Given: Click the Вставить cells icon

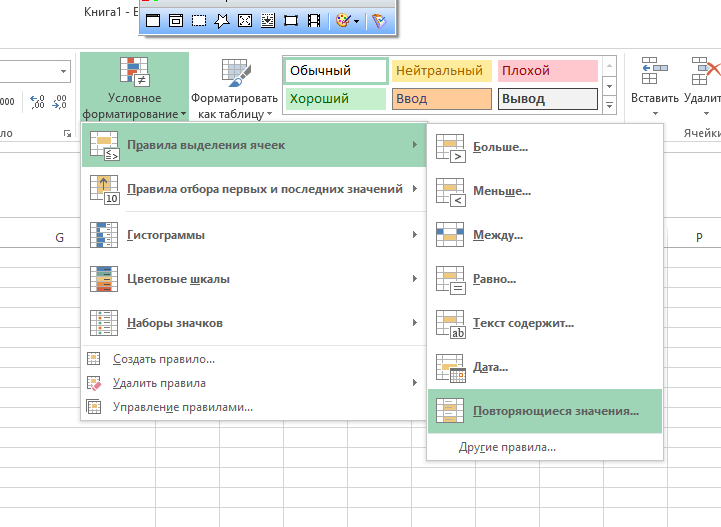Looking at the screenshot, I should [x=655, y=71].
